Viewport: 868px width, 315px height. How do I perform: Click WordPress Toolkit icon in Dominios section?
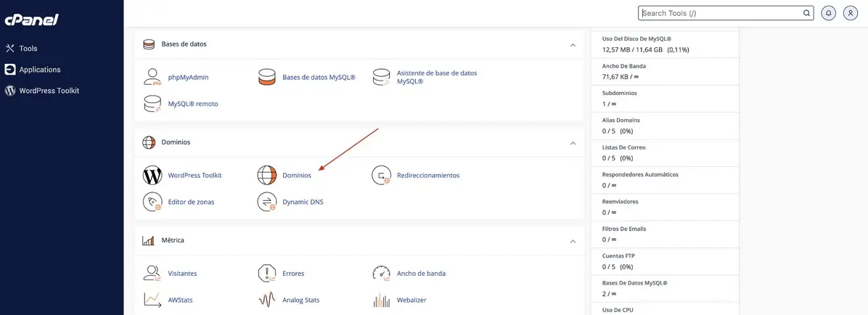[x=152, y=175]
